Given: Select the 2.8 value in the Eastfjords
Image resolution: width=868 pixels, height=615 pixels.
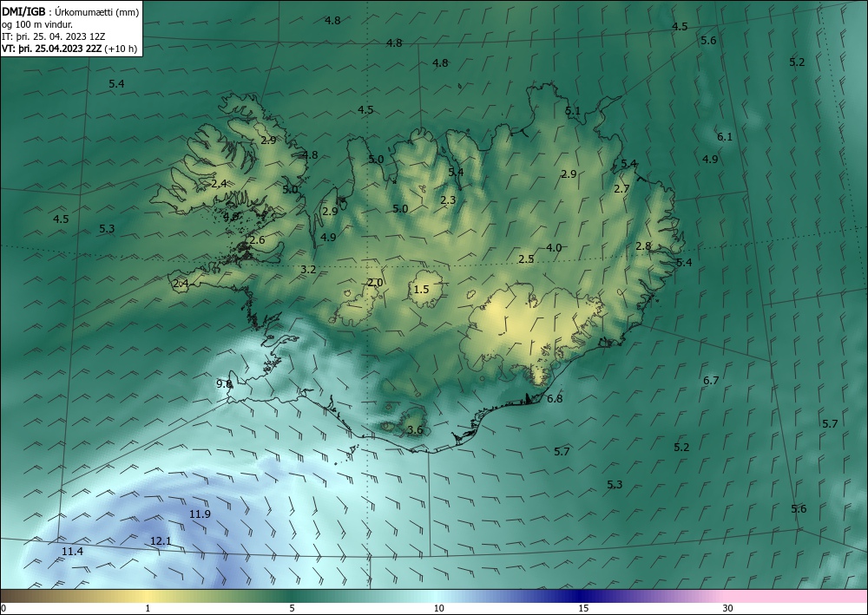Looking at the screenshot, I should click(x=643, y=246).
